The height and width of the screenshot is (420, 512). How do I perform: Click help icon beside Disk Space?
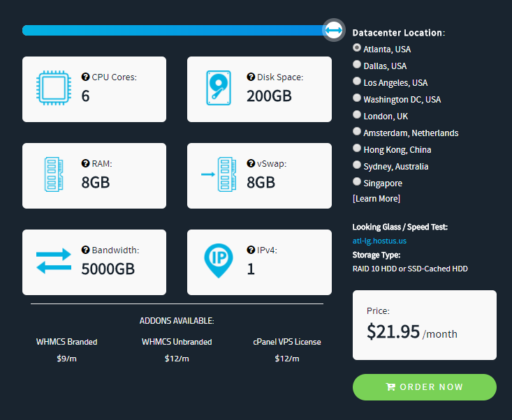(x=251, y=77)
